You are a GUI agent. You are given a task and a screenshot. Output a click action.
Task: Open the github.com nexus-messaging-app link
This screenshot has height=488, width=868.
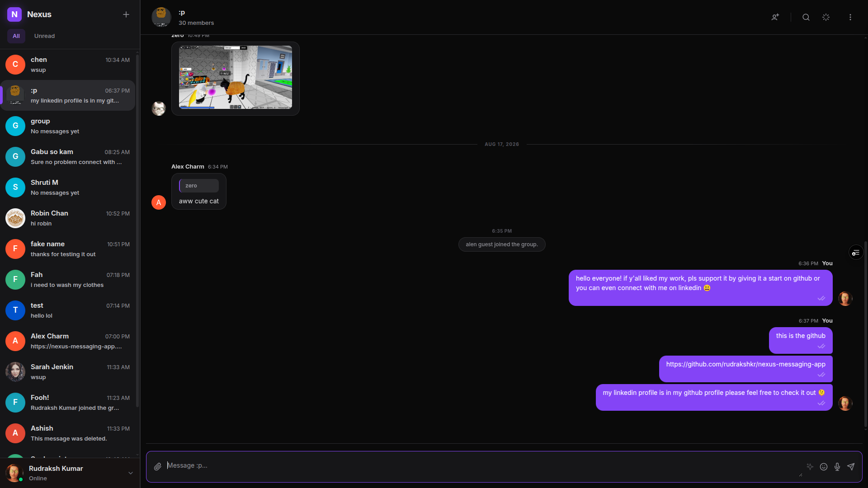coord(745,364)
